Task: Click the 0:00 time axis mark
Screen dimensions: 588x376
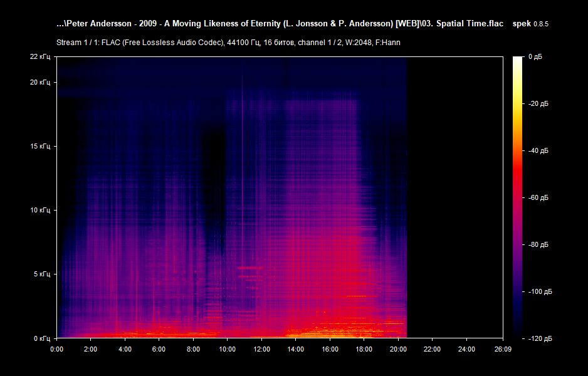Action: pos(56,350)
